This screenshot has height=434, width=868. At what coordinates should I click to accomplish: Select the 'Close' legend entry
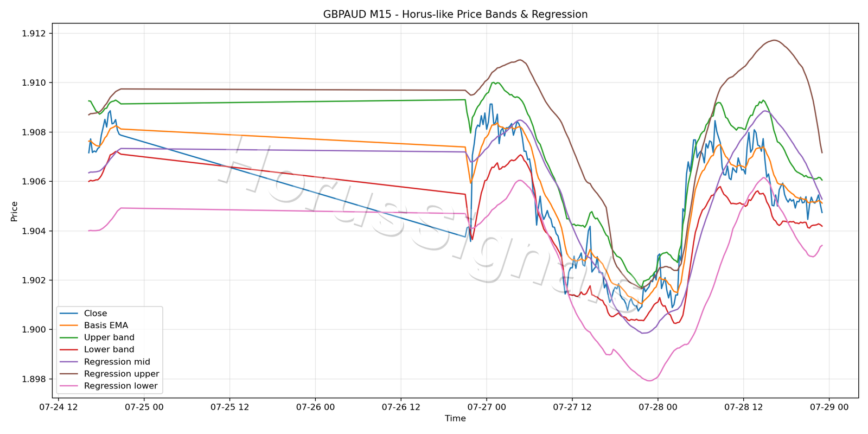95,314
